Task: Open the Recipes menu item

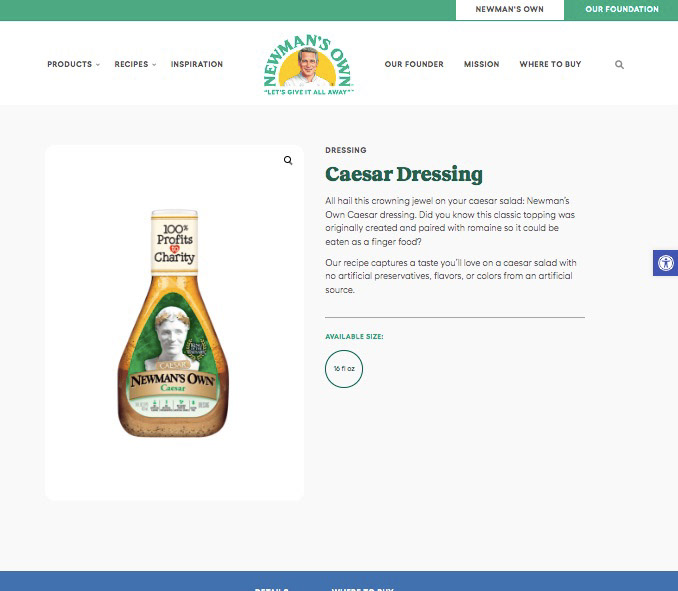Action: click(131, 64)
